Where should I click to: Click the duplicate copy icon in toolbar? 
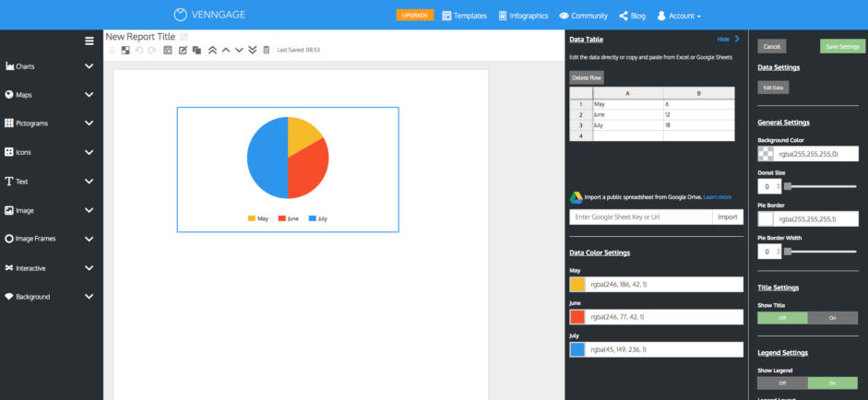click(x=196, y=50)
